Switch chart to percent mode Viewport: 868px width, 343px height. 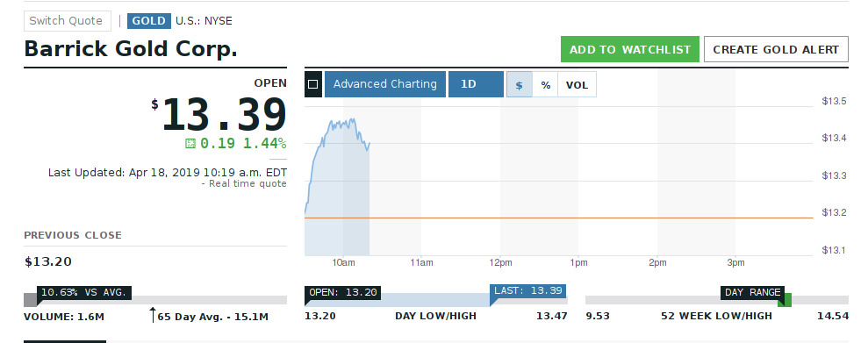pyautogui.click(x=546, y=84)
